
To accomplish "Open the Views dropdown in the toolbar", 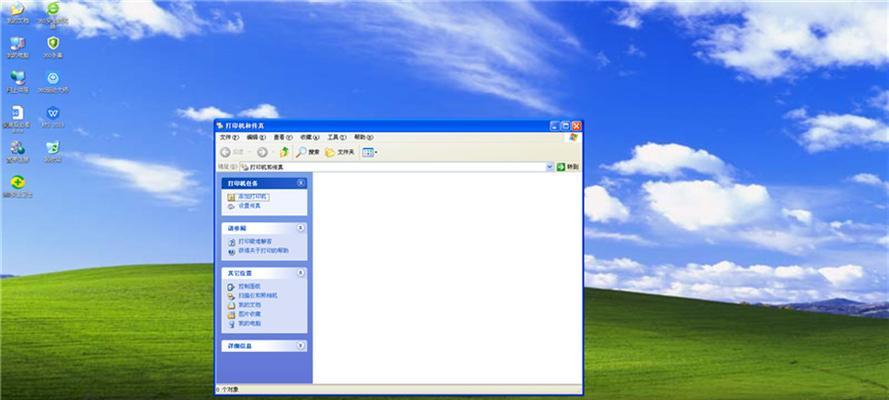I will [370, 152].
